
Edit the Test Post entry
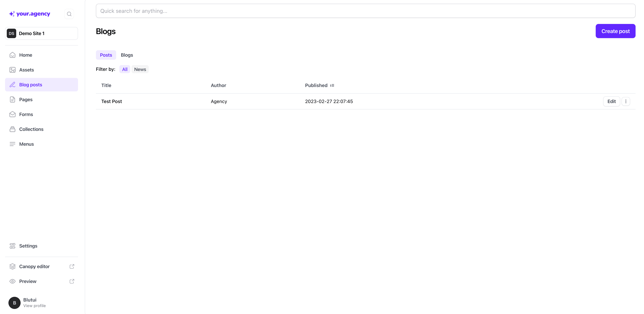[x=611, y=101]
